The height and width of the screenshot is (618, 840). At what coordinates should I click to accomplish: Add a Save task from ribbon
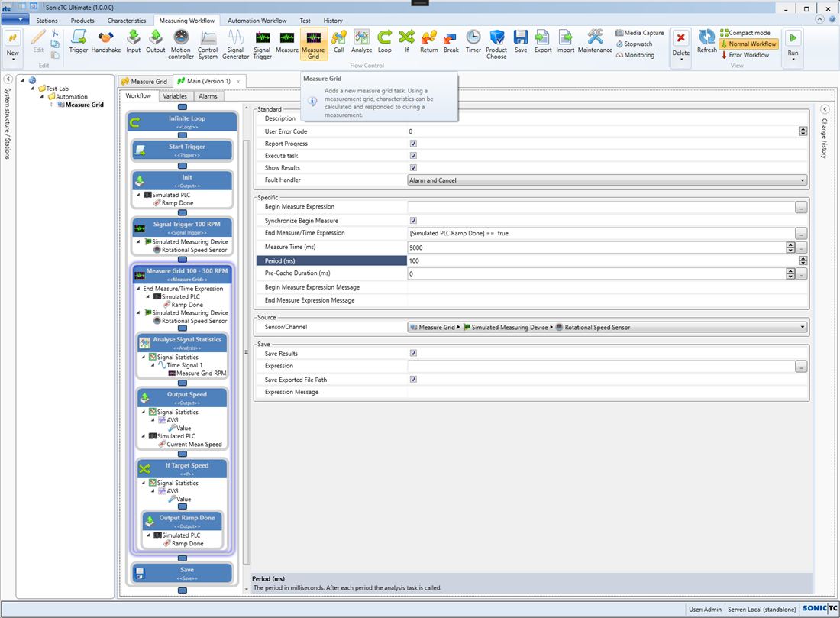click(x=521, y=42)
